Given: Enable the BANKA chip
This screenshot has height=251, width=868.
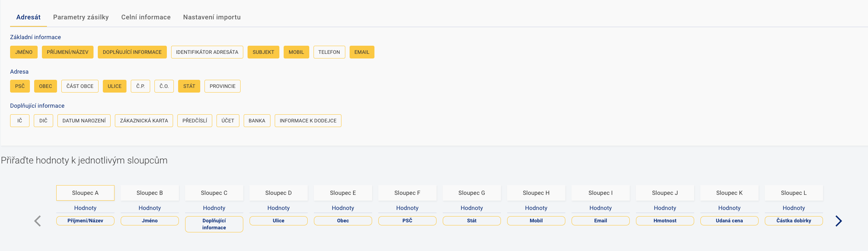Looking at the screenshot, I should (257, 120).
